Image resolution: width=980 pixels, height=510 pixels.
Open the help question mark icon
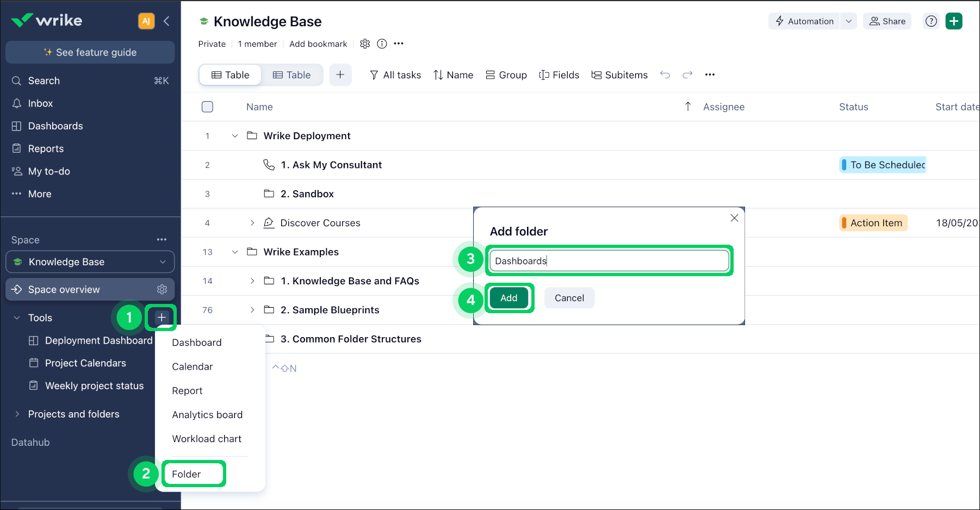pos(931,21)
